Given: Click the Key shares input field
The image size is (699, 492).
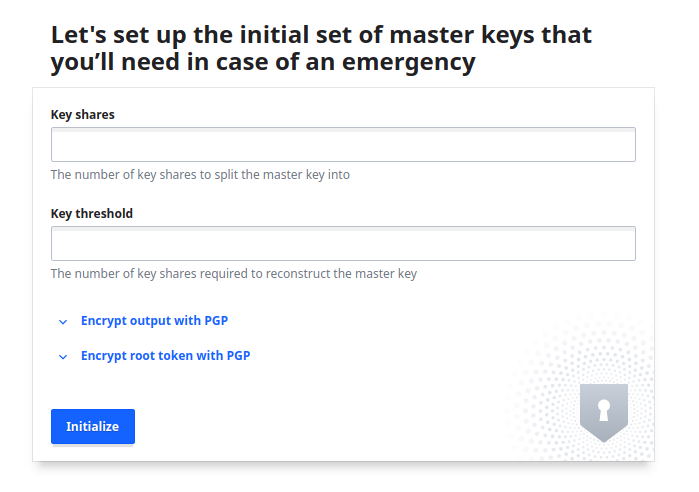Looking at the screenshot, I should 343,145.
